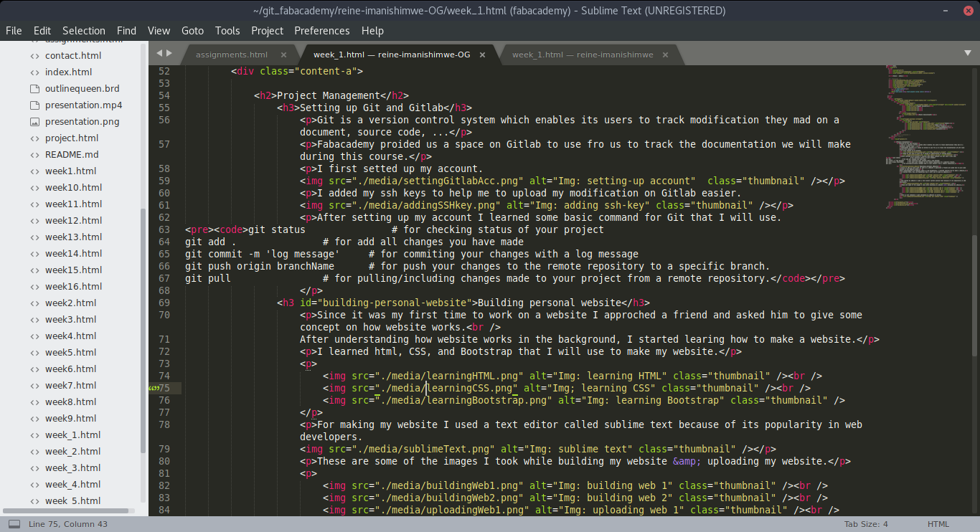Image resolution: width=980 pixels, height=532 pixels.
Task: Open the Tab Size: 4 selector
Action: click(x=866, y=523)
